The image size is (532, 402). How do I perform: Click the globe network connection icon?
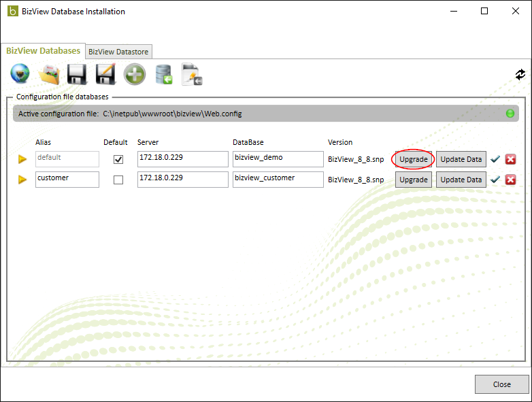tap(20, 73)
